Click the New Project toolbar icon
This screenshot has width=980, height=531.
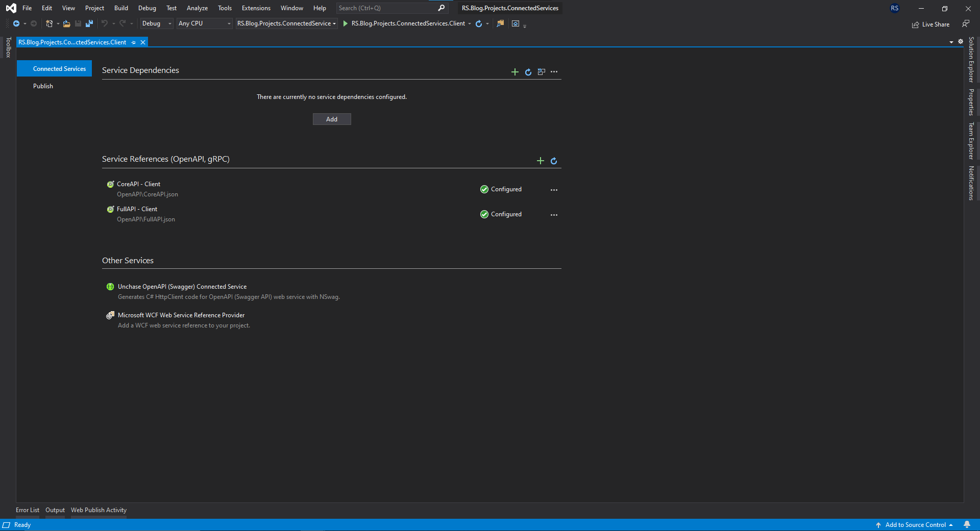[x=49, y=23]
